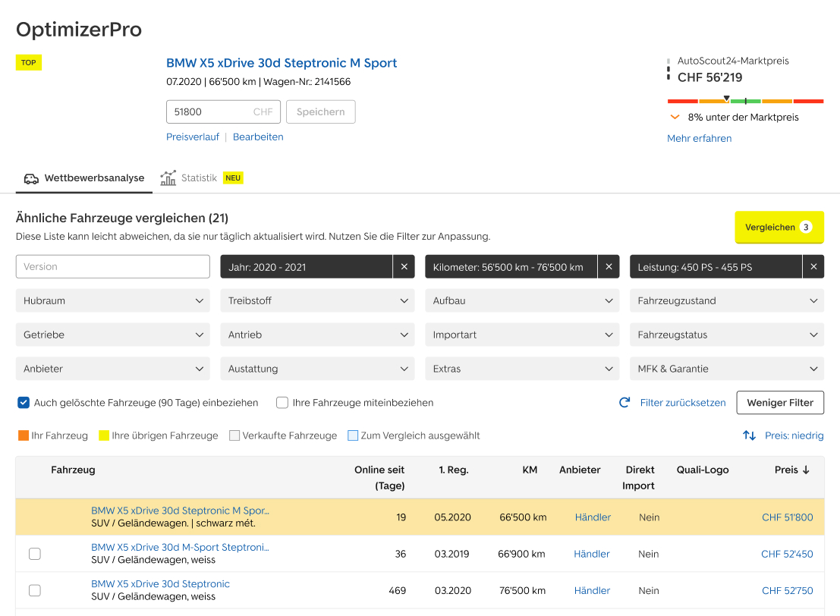This screenshot has width=840, height=616.
Task: Click the CHF 52'450 price
Action: tap(787, 554)
